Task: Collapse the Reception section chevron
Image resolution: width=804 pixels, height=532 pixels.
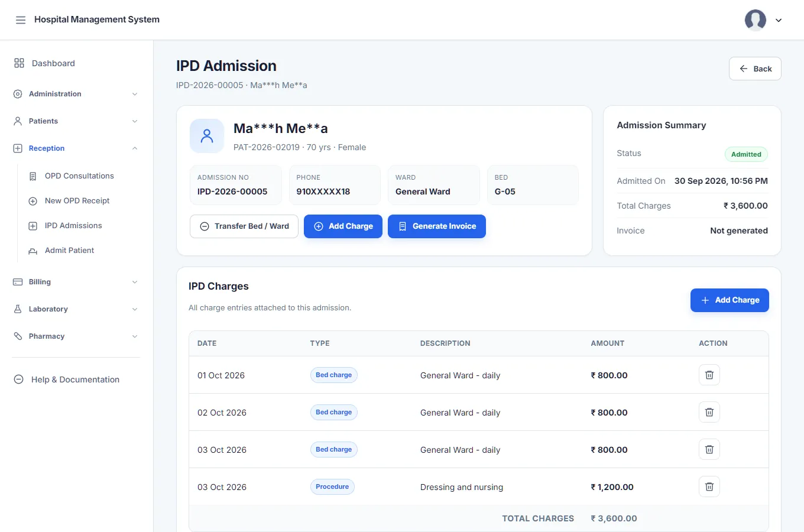Action: [x=135, y=148]
